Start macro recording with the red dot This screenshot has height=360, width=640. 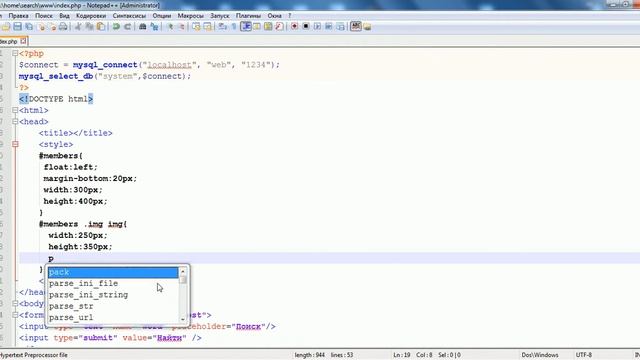pos(294,27)
